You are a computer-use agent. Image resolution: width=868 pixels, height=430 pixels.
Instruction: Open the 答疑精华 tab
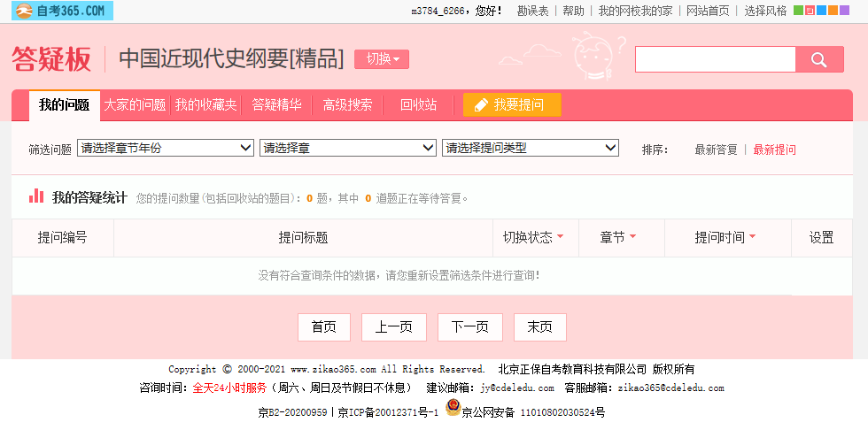276,104
